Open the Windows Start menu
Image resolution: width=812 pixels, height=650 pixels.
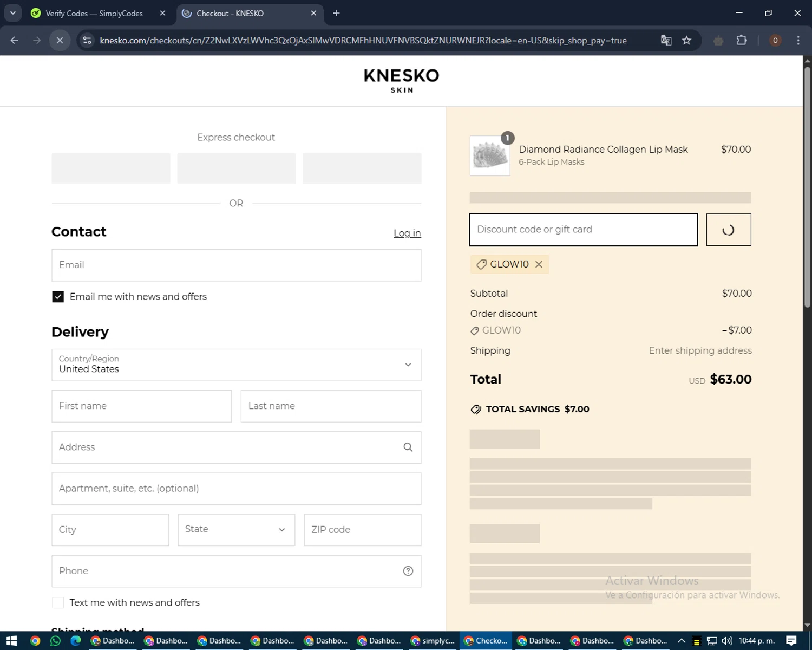click(11, 641)
